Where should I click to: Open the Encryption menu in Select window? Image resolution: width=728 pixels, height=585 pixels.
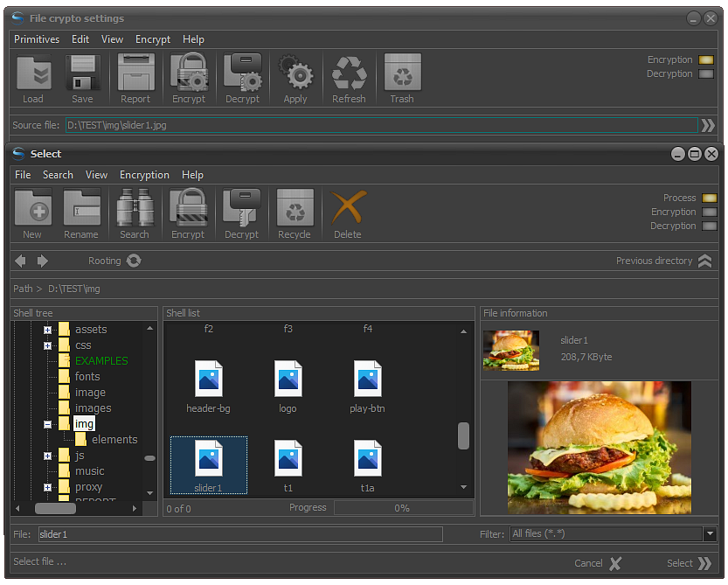click(x=144, y=175)
